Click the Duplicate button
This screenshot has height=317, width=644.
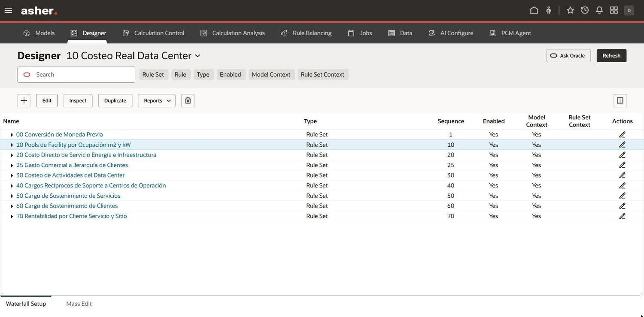coord(115,100)
